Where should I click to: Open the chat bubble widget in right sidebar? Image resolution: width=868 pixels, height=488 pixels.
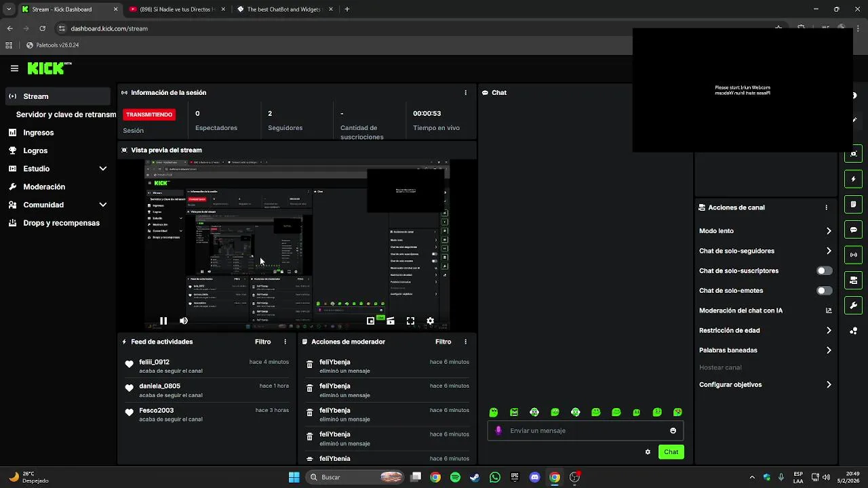[x=853, y=230]
